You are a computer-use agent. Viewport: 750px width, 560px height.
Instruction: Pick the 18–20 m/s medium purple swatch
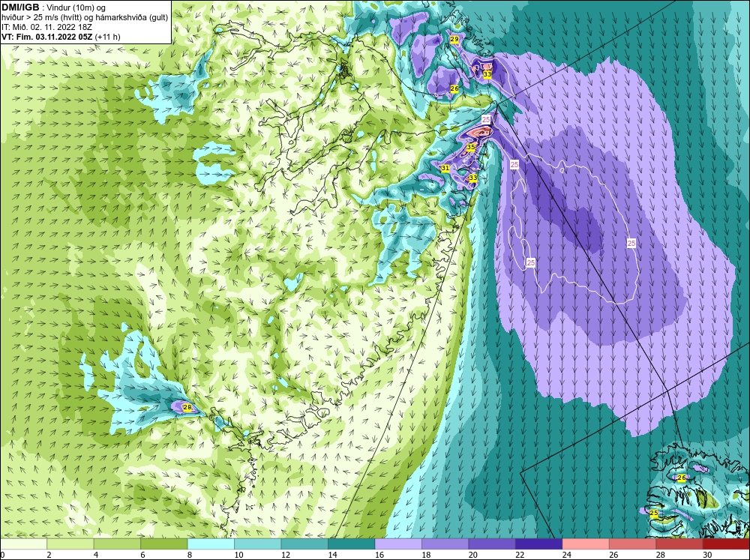445,544
